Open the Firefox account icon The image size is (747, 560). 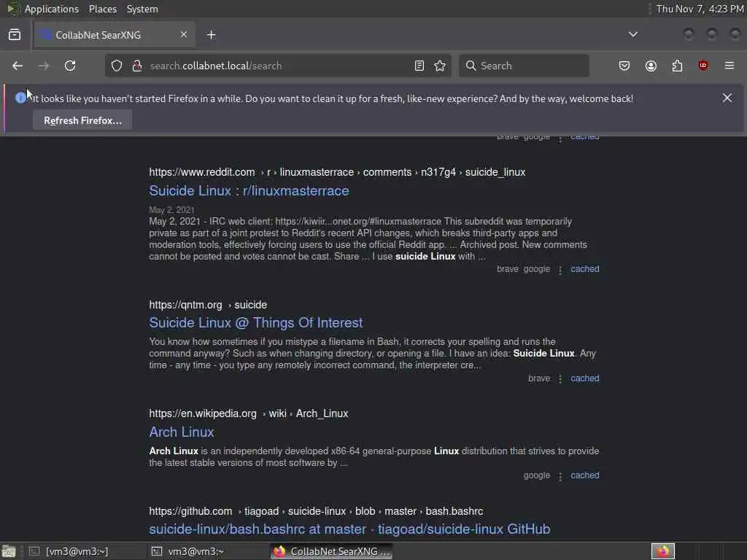point(651,66)
